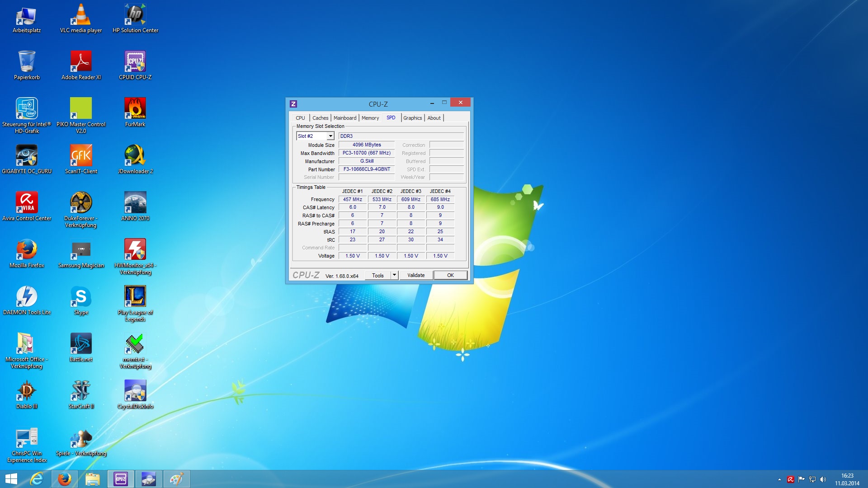
Task: Click the Avira tray icon
Action: (790, 479)
